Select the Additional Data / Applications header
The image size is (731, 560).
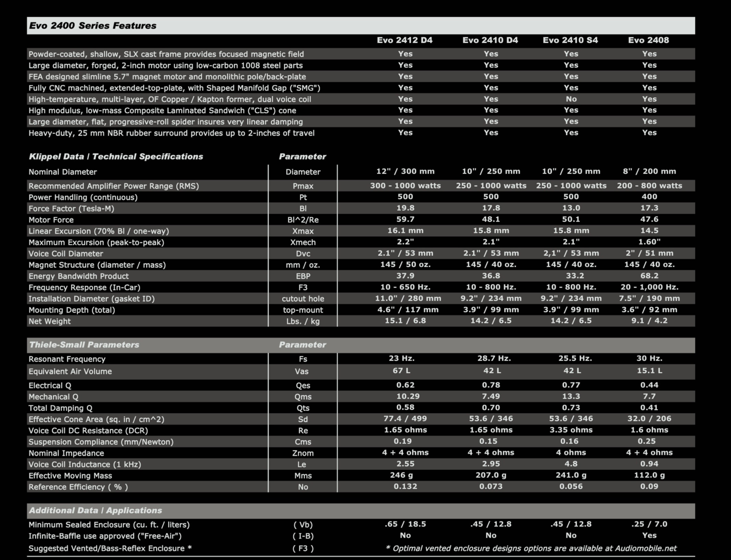click(x=95, y=510)
